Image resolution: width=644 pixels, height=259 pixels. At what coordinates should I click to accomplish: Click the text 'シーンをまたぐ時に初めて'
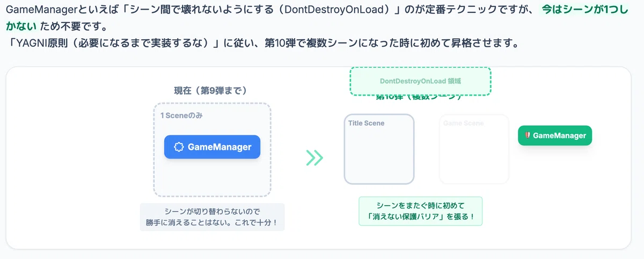point(421,206)
